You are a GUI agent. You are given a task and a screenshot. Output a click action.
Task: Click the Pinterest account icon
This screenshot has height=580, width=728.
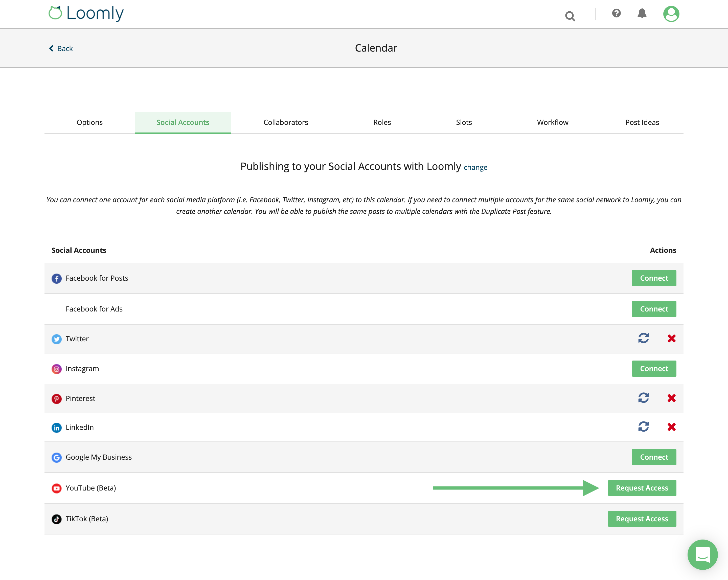click(56, 399)
